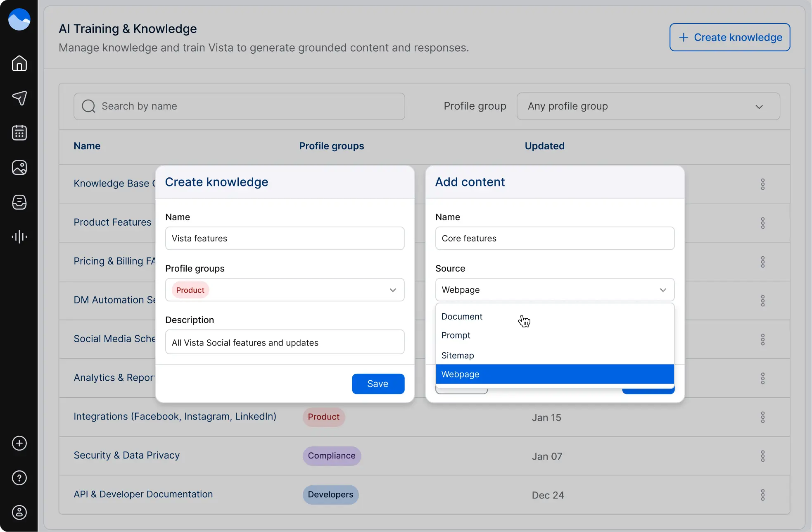
Task: Expand the Profile groups Product dropdown
Action: pyautogui.click(x=392, y=290)
